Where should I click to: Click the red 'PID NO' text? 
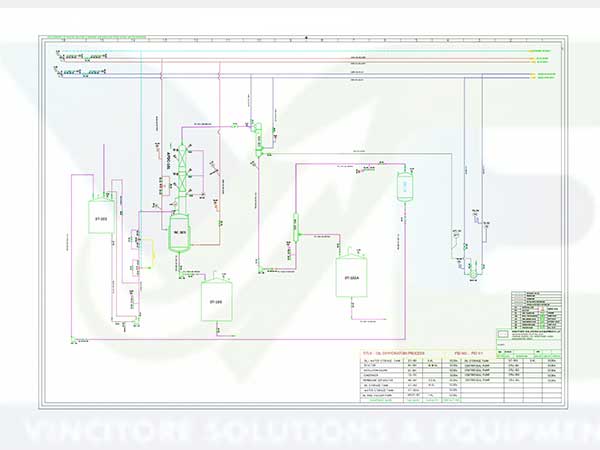469,353
